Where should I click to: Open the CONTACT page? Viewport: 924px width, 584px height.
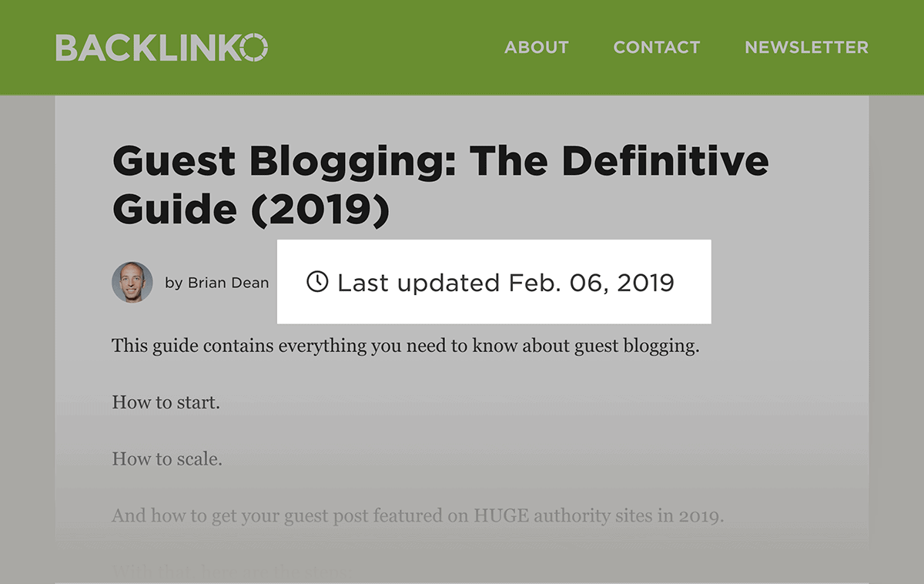pyautogui.click(x=656, y=47)
